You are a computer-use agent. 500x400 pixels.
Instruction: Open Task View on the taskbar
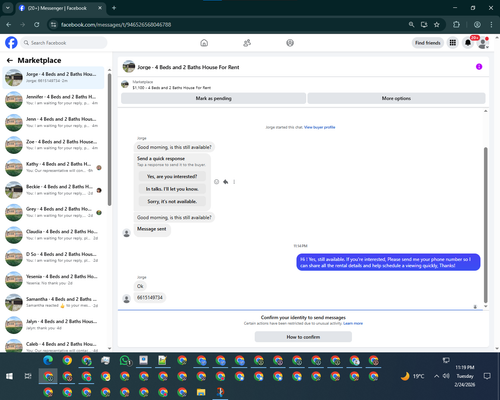[x=28, y=376]
